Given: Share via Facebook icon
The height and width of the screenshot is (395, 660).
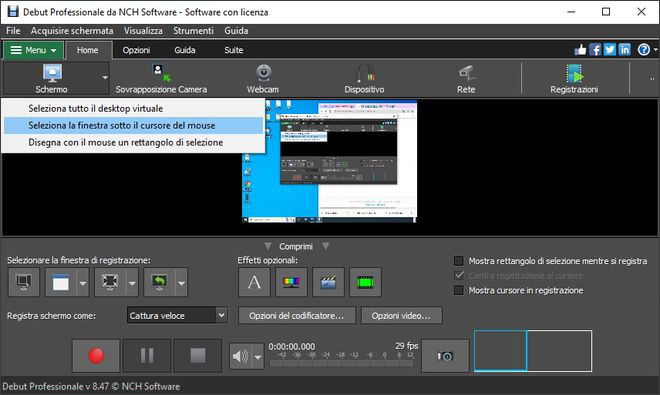Looking at the screenshot, I should point(595,50).
